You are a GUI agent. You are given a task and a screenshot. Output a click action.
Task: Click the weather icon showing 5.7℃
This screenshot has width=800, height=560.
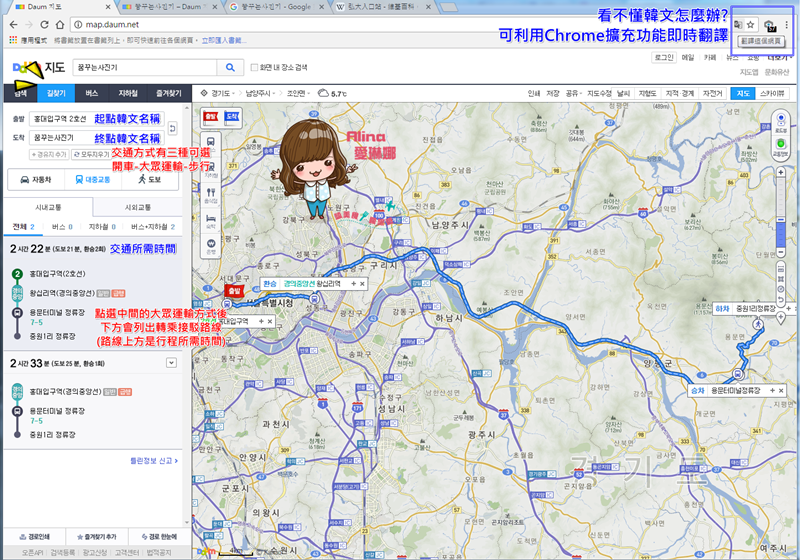point(323,93)
